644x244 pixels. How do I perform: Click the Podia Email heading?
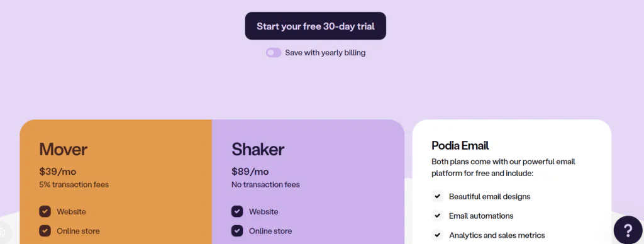[460, 145]
